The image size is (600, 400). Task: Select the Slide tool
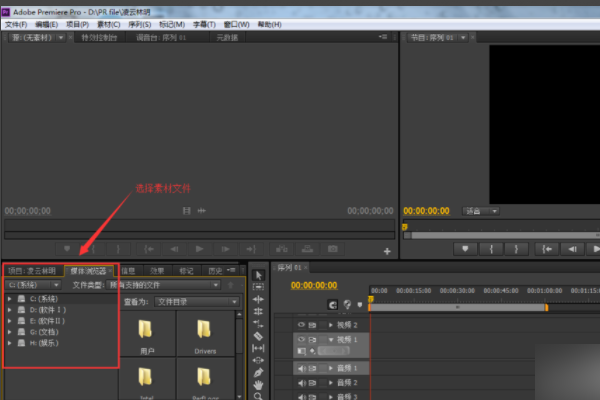[258, 360]
